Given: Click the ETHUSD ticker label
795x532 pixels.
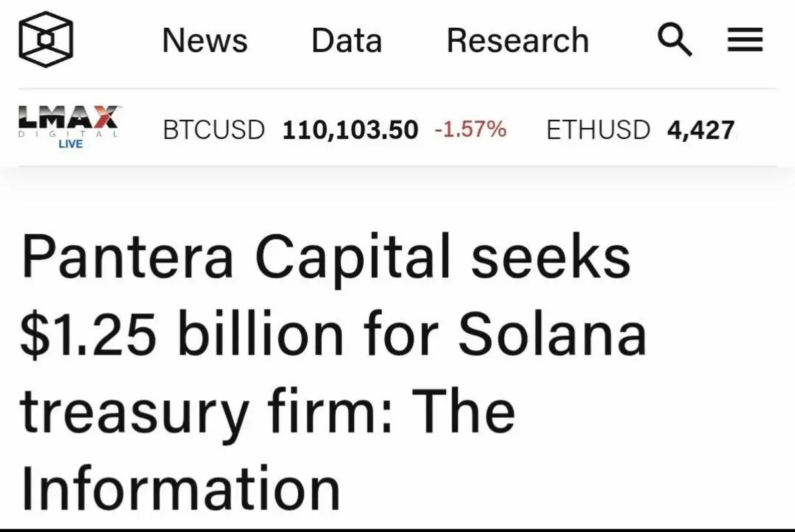Looking at the screenshot, I should pos(598,130).
